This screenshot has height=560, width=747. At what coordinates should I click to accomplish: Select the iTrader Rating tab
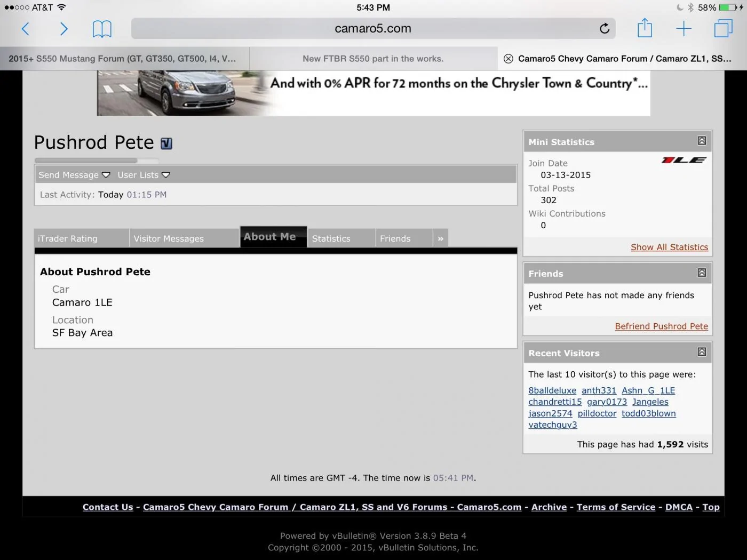click(x=82, y=238)
